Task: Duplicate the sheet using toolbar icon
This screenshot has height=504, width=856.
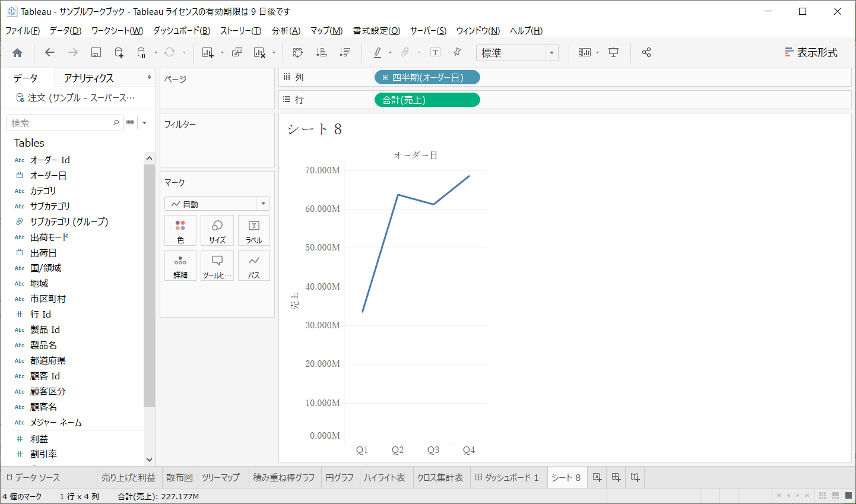Action: (x=237, y=53)
